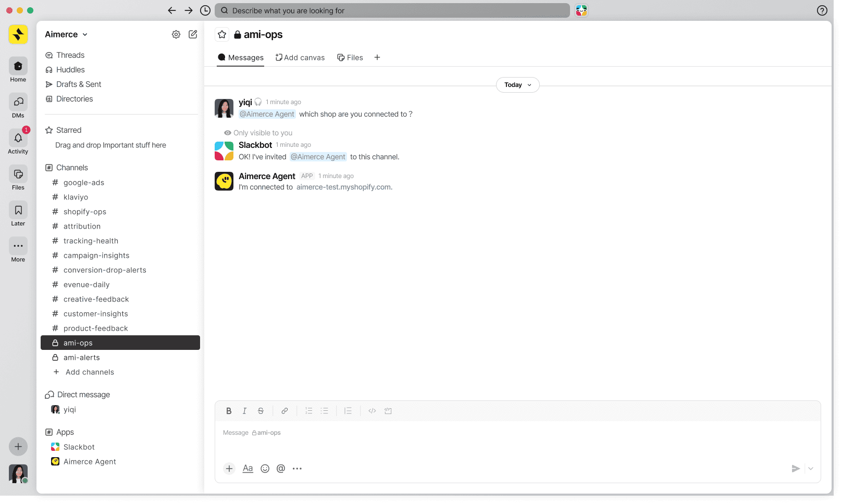Open the More options in left rail
This screenshot has height=504, width=842.
pyautogui.click(x=18, y=249)
